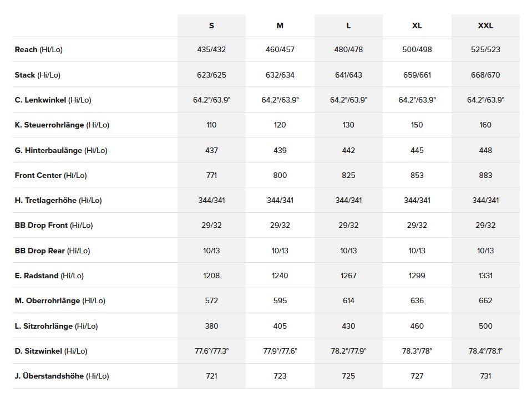The width and height of the screenshot is (532, 398).
Task: Select the L size column header
Action: tap(348, 25)
